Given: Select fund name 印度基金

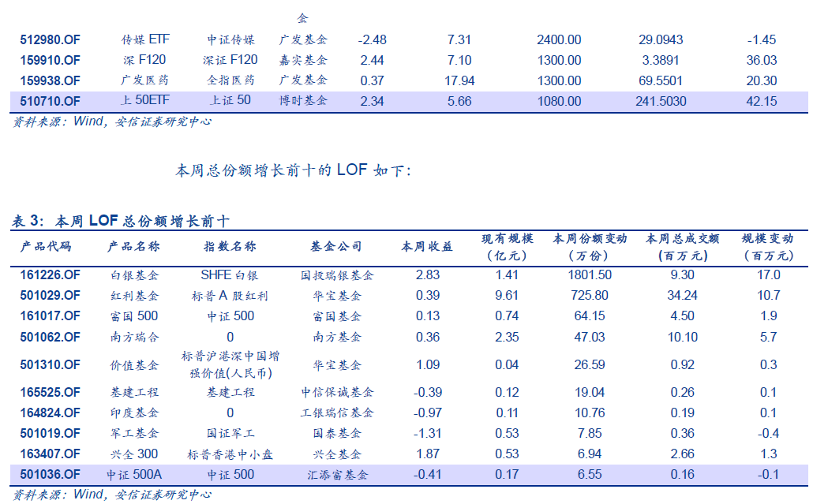Looking at the screenshot, I should [134, 413].
